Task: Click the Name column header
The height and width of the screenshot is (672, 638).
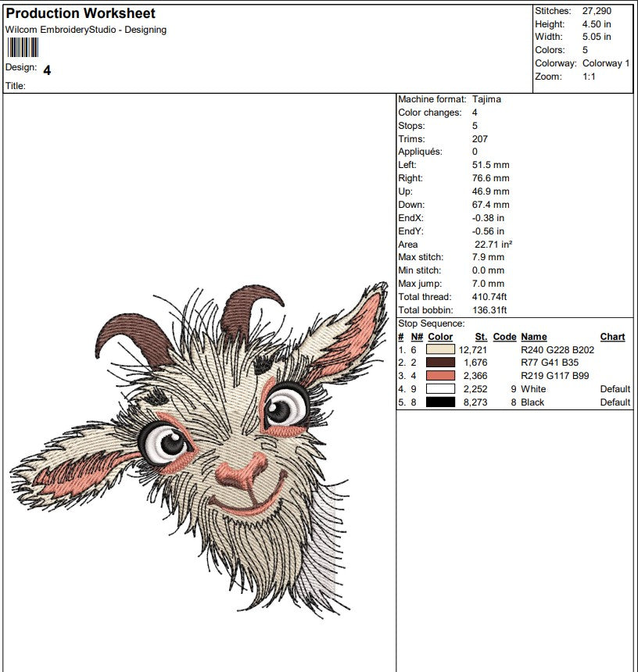Action: (x=534, y=337)
